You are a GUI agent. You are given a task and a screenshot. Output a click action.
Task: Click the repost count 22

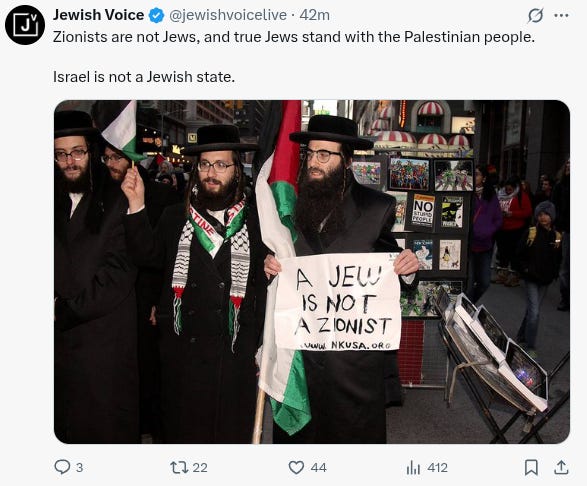point(200,468)
